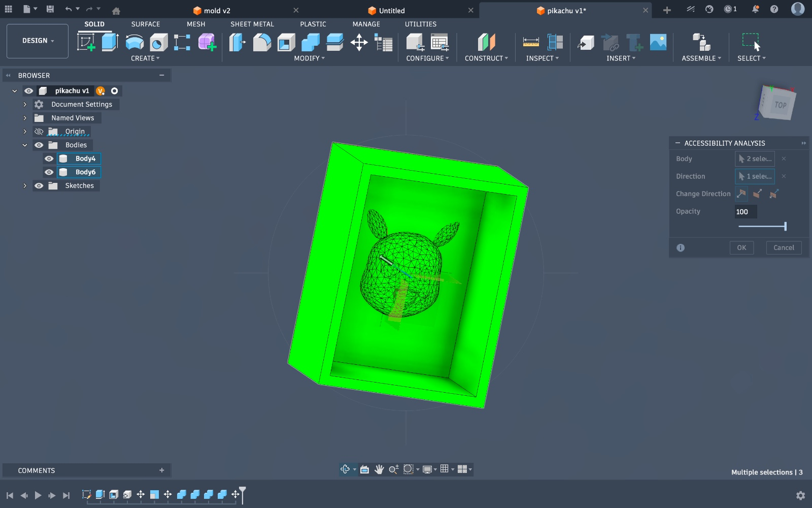812x508 pixels.
Task: Select the Extrude tool
Action: click(110, 42)
